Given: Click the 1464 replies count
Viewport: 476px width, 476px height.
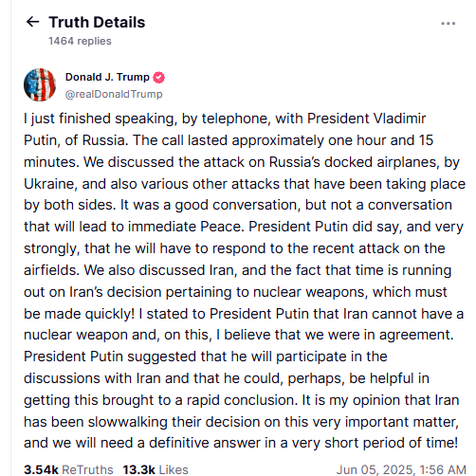Looking at the screenshot, I should 80,41.
